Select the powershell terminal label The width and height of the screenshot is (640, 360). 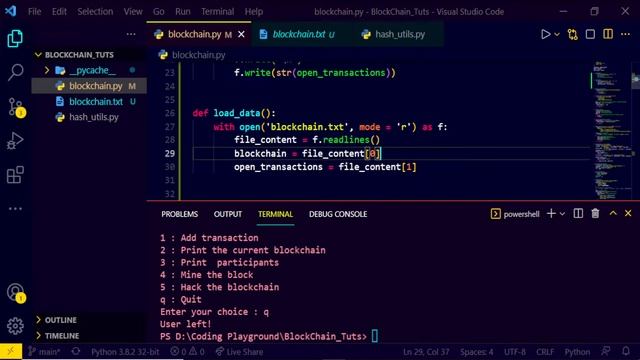pos(515,214)
